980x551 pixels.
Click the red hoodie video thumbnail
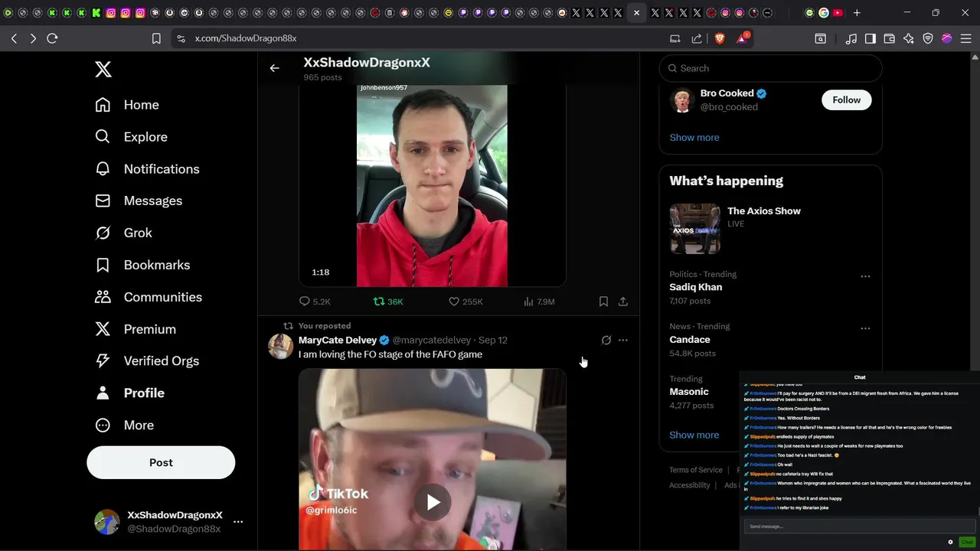pyautogui.click(x=432, y=186)
